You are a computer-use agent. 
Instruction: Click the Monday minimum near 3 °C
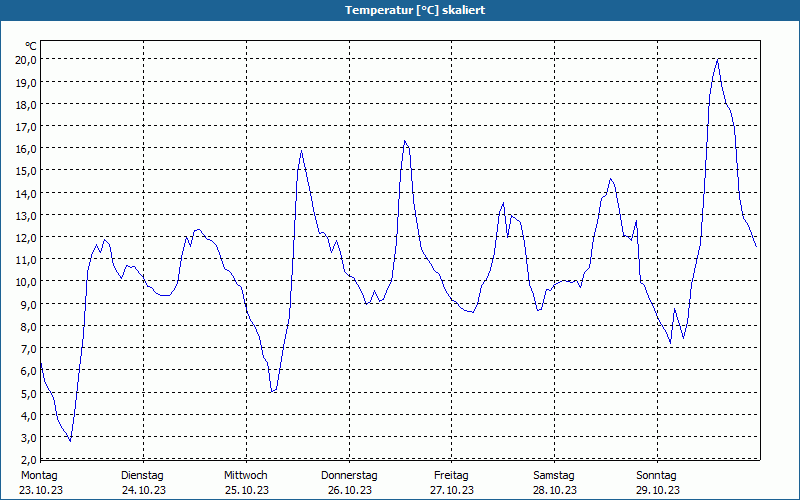coord(70,440)
